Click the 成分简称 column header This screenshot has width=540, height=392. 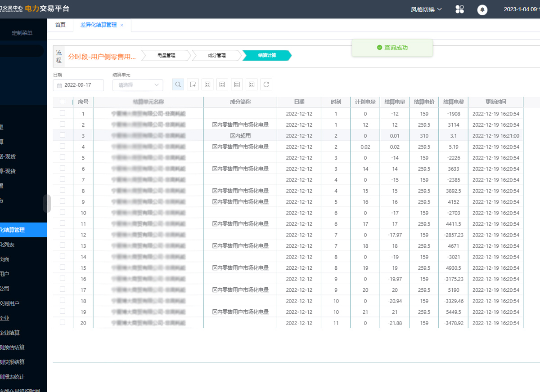point(240,102)
